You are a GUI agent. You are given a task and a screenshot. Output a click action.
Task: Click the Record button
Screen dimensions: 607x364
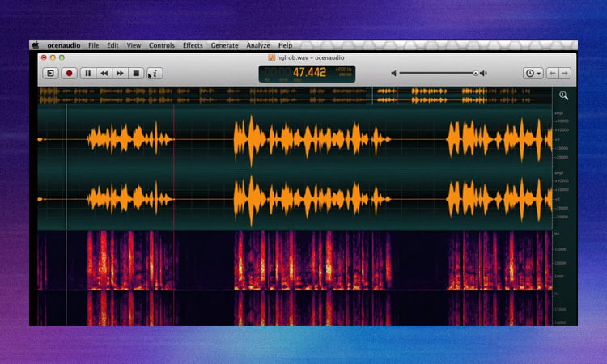point(69,73)
